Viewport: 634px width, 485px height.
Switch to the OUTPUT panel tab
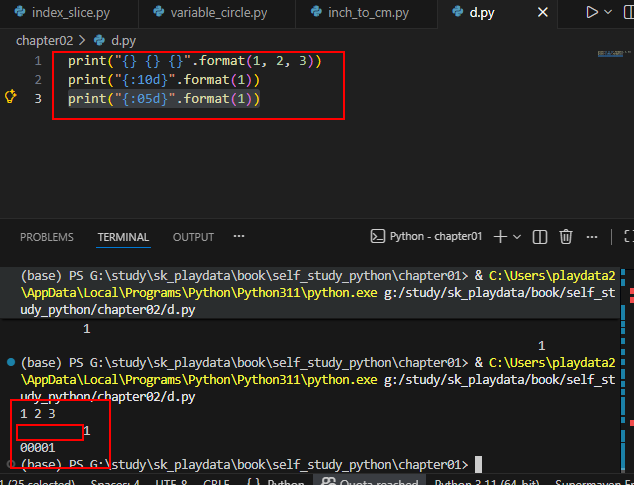tap(193, 237)
